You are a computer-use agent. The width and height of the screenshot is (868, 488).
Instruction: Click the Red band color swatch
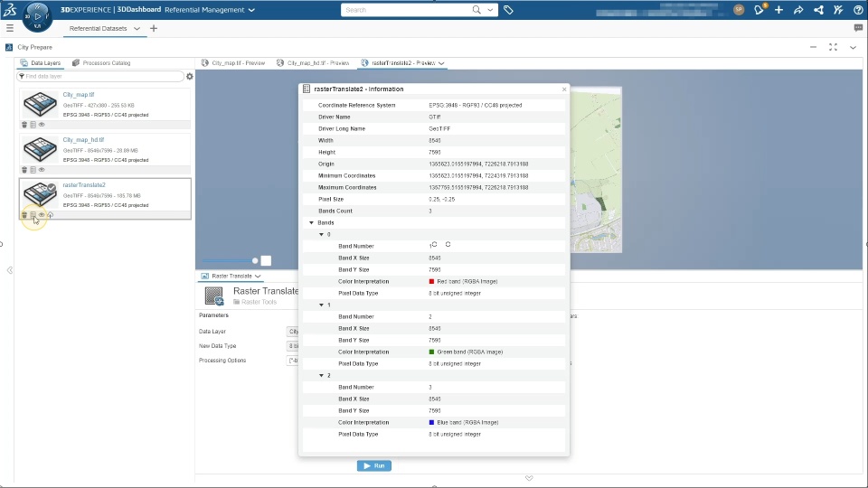coord(432,281)
